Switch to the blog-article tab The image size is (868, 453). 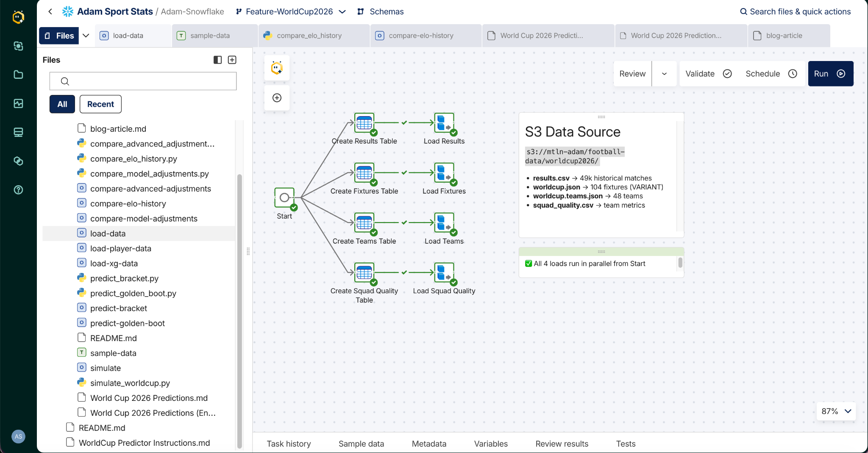click(x=789, y=36)
